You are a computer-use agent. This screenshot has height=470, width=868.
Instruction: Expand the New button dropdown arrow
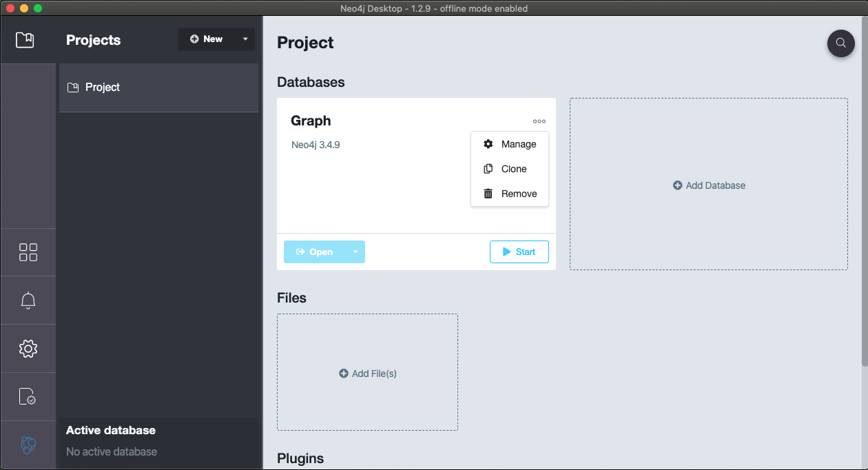point(245,39)
